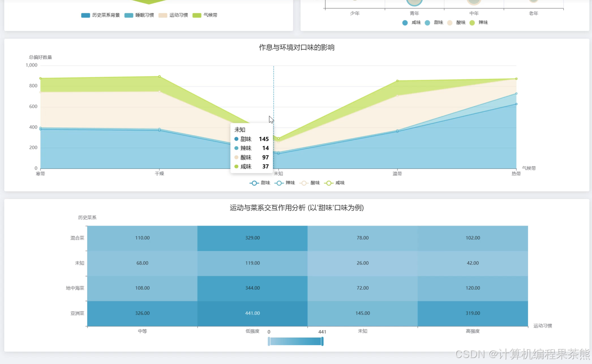
Task: Click the left handle of the heatmap range slider
Action: [269, 341]
